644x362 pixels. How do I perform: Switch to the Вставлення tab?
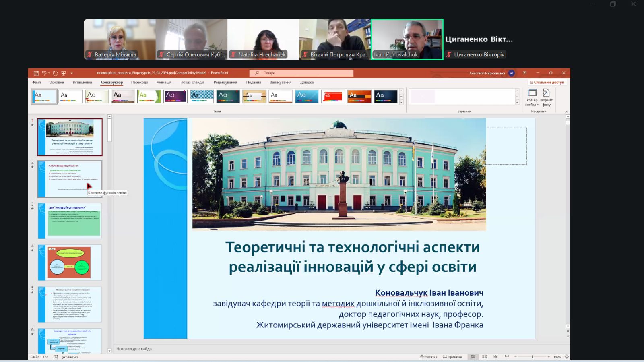[x=83, y=82]
